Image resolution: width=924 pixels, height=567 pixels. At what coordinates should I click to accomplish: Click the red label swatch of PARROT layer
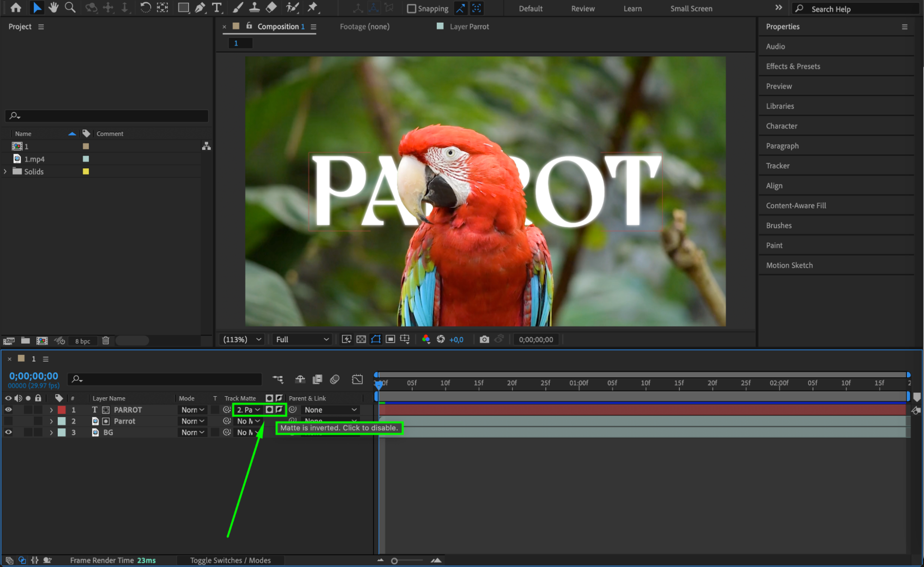[61, 410]
